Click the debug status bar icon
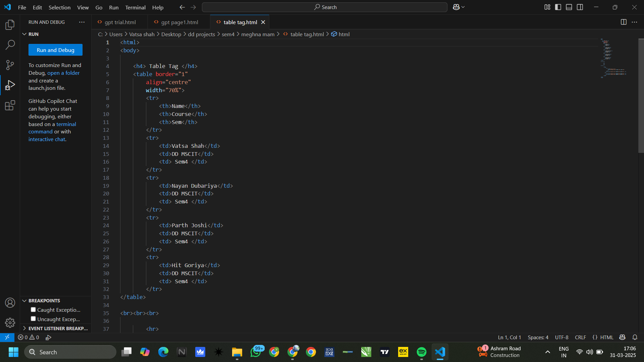 pyautogui.click(x=48, y=337)
